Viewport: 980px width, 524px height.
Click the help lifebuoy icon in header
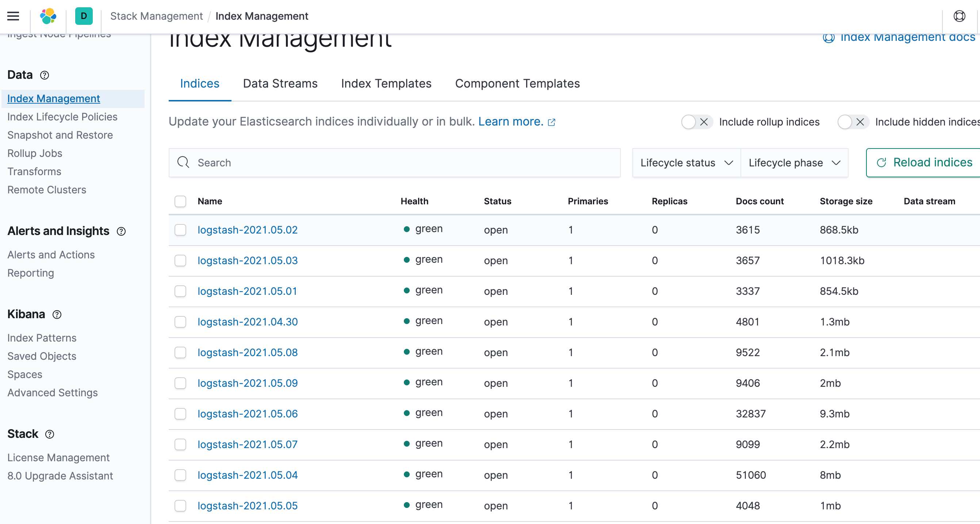pos(959,16)
